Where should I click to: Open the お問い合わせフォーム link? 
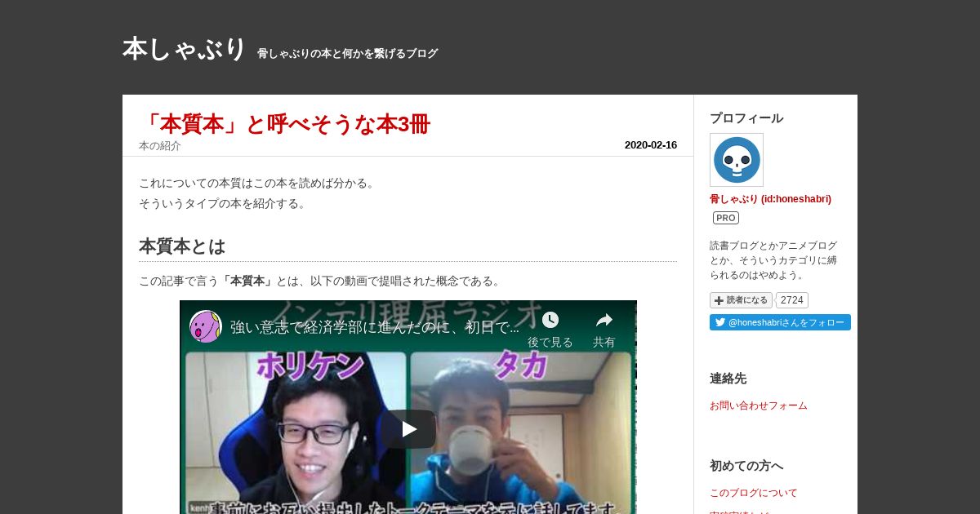click(x=759, y=405)
